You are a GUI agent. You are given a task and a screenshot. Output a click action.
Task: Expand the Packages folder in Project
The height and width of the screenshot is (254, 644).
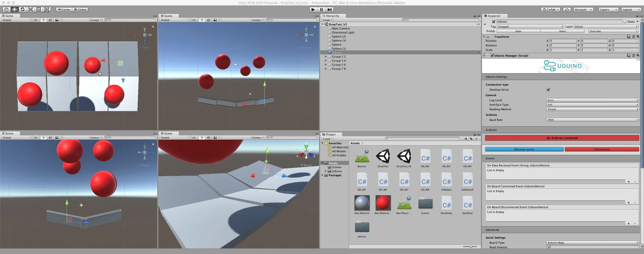pyautogui.click(x=322, y=175)
